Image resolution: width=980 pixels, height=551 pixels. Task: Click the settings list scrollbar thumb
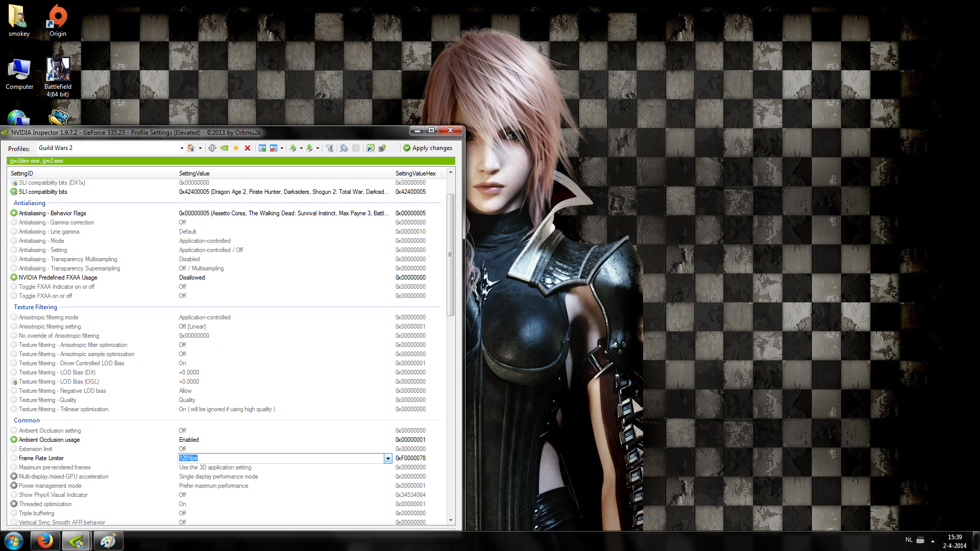click(450, 255)
